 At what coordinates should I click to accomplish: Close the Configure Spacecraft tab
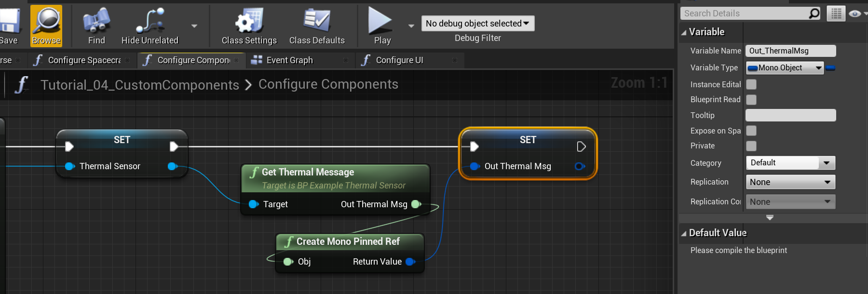[x=127, y=60]
